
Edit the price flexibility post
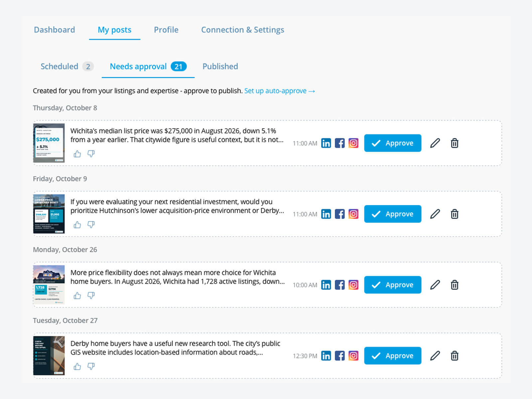(435, 285)
